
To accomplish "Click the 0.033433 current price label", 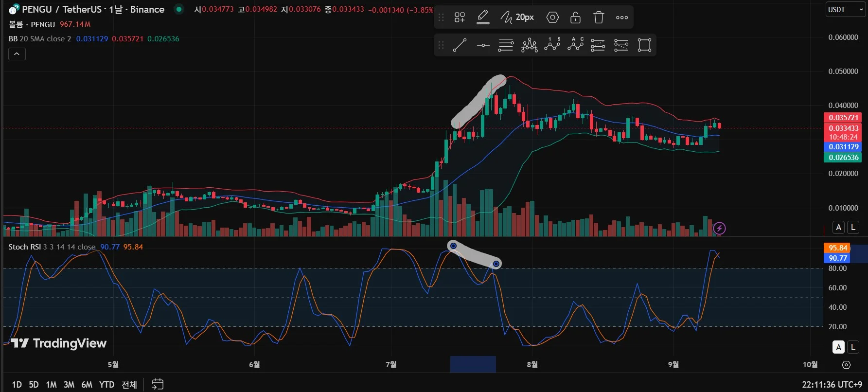I will (x=843, y=128).
